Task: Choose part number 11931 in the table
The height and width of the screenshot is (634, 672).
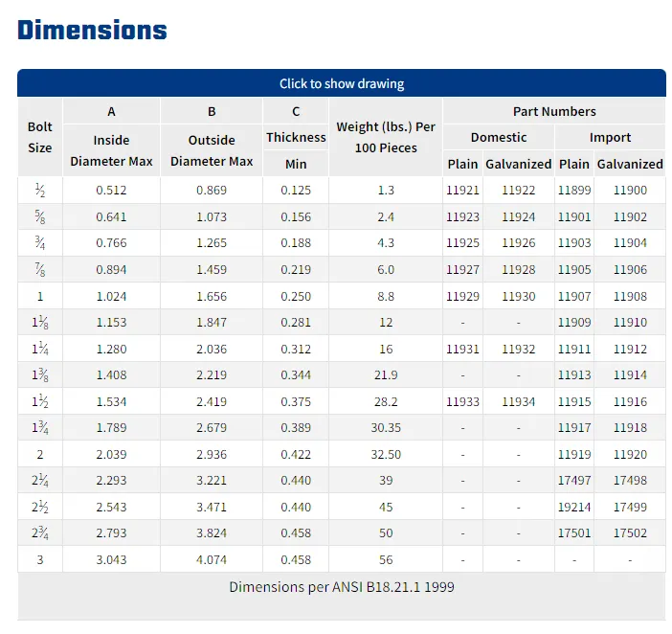Action: 462,349
